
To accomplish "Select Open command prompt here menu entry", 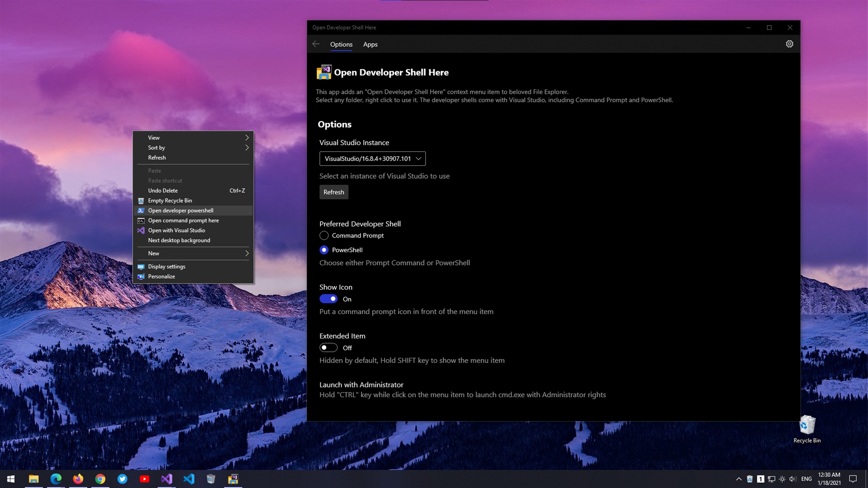I will [183, 220].
